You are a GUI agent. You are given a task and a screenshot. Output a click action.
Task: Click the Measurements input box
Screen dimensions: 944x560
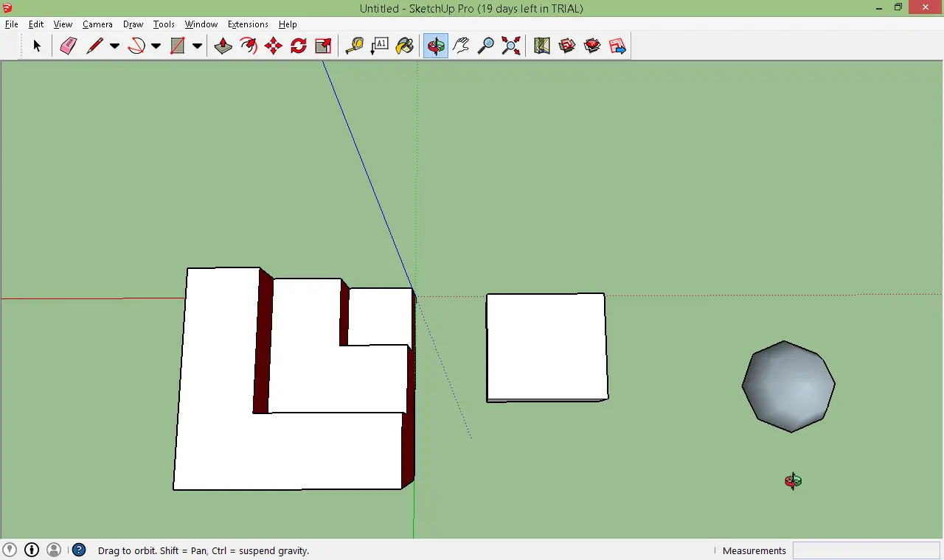[867, 550]
